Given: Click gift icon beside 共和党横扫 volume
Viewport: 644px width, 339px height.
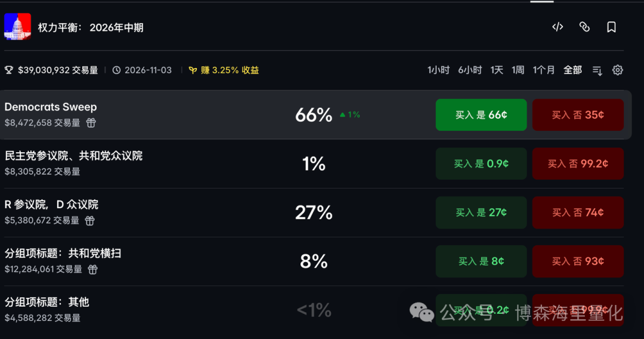Looking at the screenshot, I should point(93,270).
